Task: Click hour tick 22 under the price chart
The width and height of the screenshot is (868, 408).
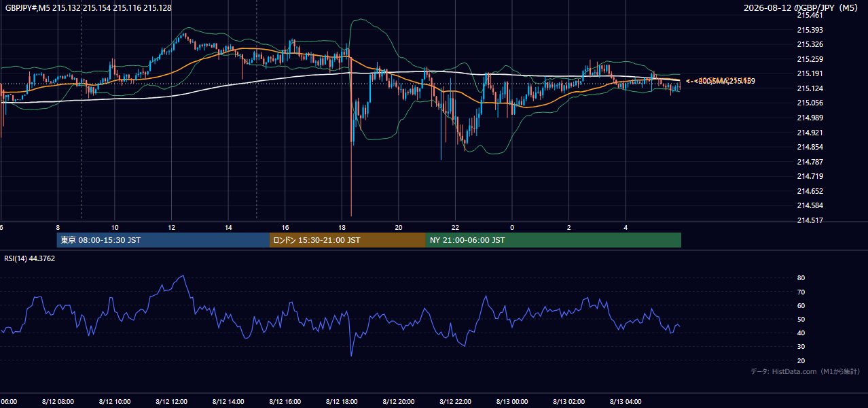Action: 455,227
